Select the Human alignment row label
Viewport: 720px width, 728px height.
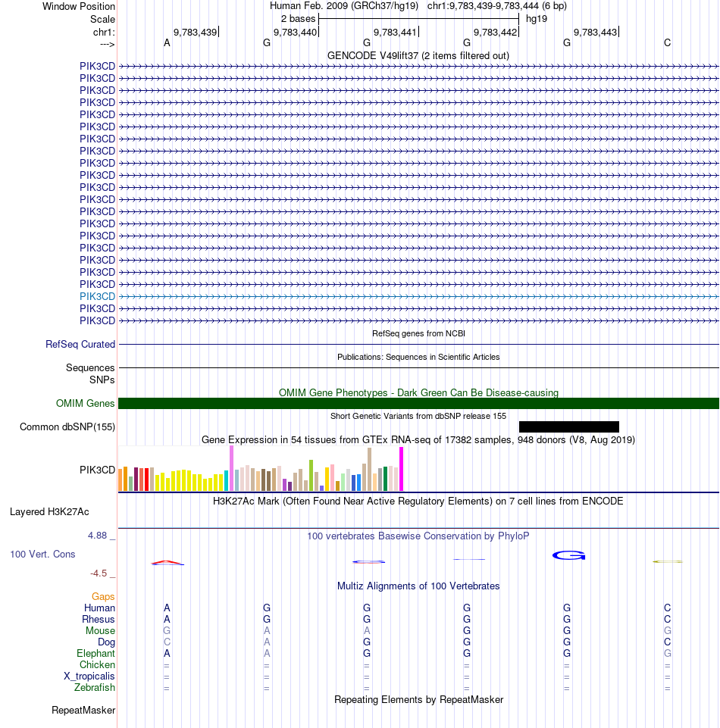99,608
